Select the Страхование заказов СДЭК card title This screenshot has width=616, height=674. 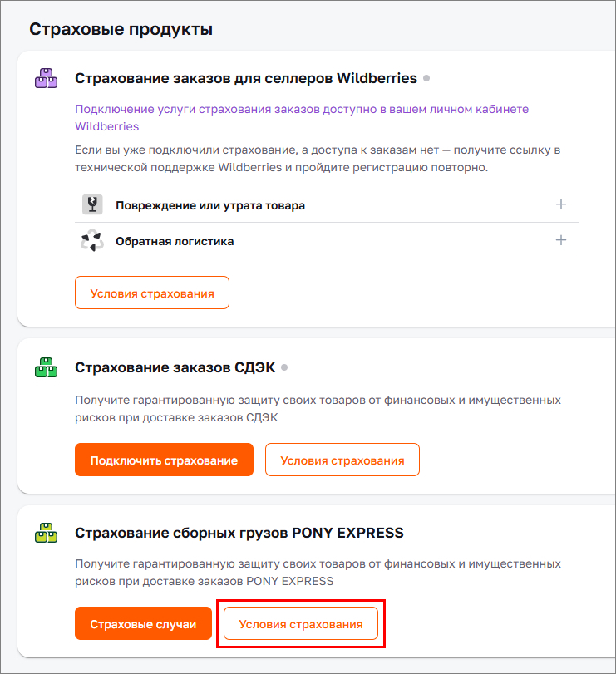pyautogui.click(x=175, y=367)
